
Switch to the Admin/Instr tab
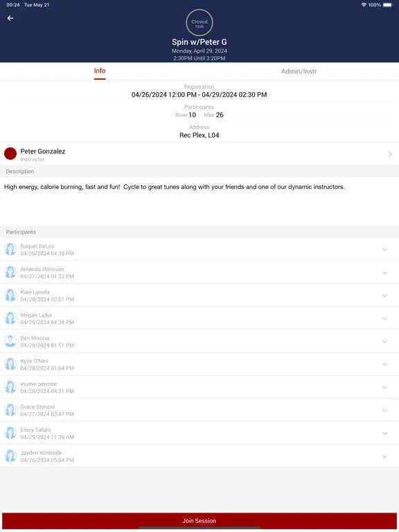pos(299,71)
